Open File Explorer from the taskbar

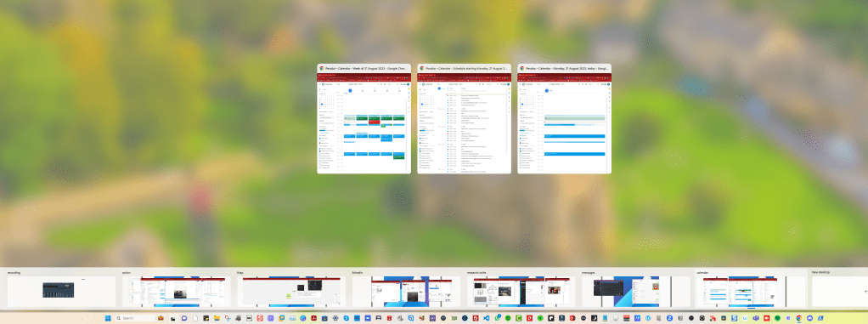point(217,318)
